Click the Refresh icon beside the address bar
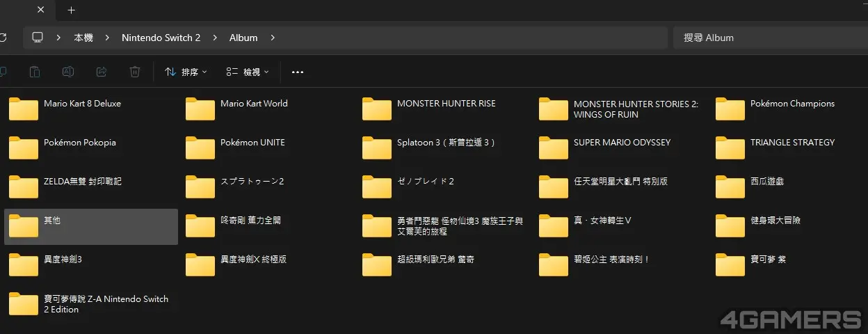This screenshot has height=334, width=868. [x=3, y=38]
